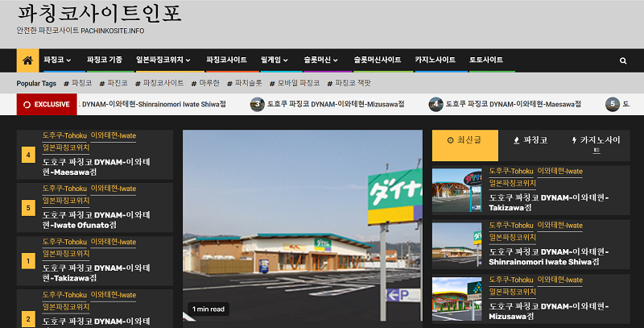Click 도후쿠-Tohoku category above sidebar Takizawa점
644x328 pixels.
point(511,172)
